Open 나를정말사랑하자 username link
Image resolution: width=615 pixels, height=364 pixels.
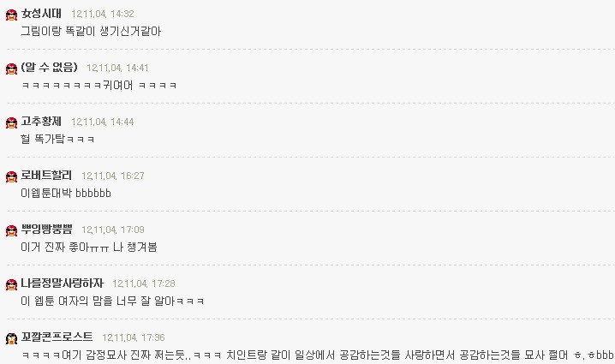coord(62,283)
